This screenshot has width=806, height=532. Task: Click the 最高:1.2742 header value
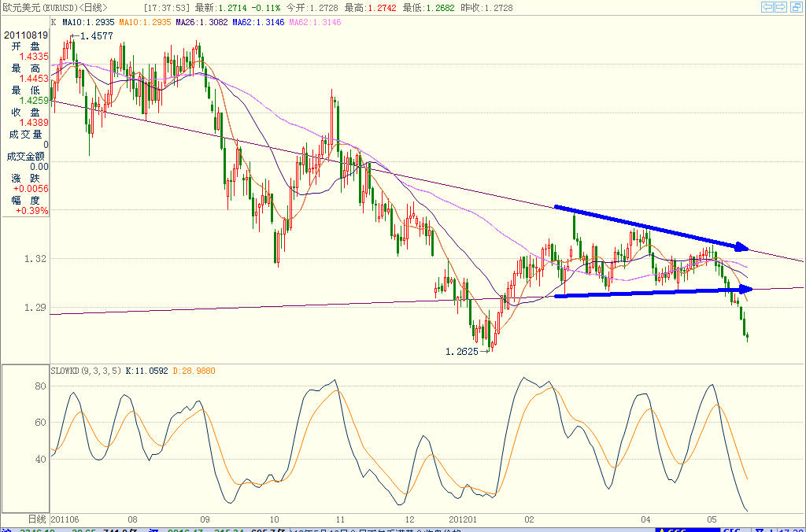point(371,8)
